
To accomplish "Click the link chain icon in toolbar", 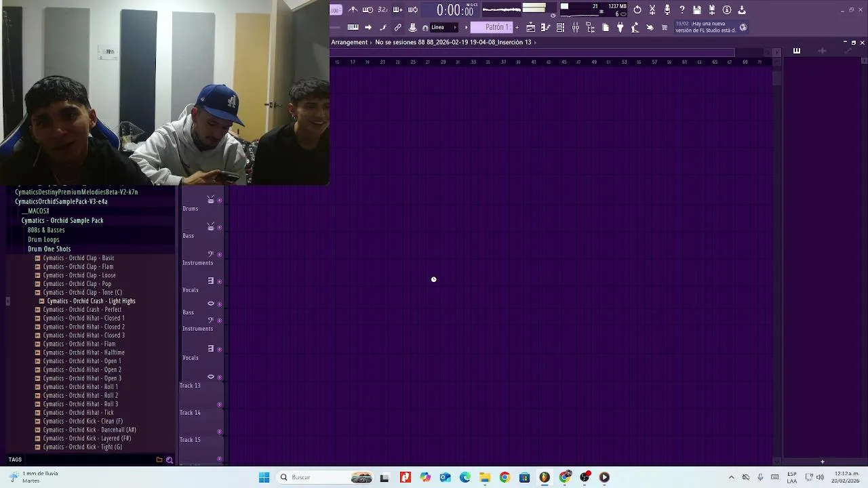I will click(398, 27).
